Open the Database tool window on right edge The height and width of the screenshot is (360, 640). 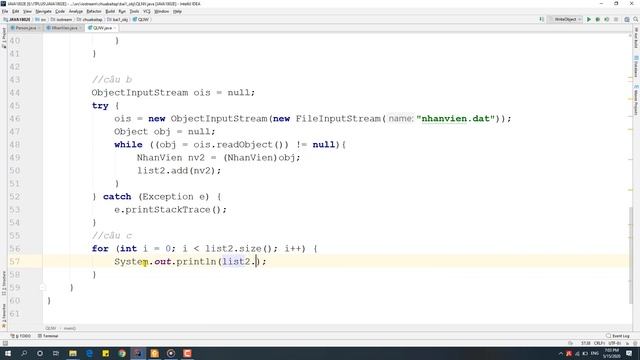(x=636, y=67)
